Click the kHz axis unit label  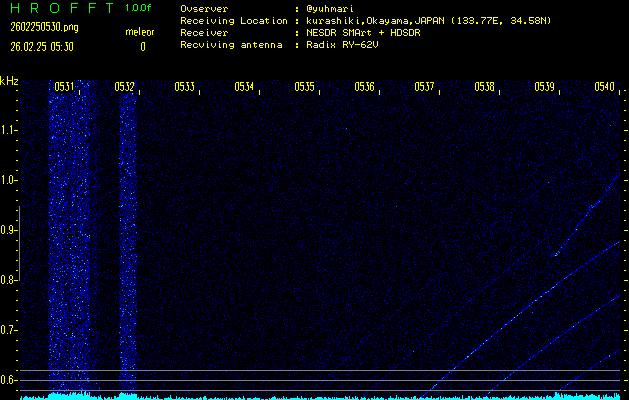pyautogui.click(x=9, y=81)
